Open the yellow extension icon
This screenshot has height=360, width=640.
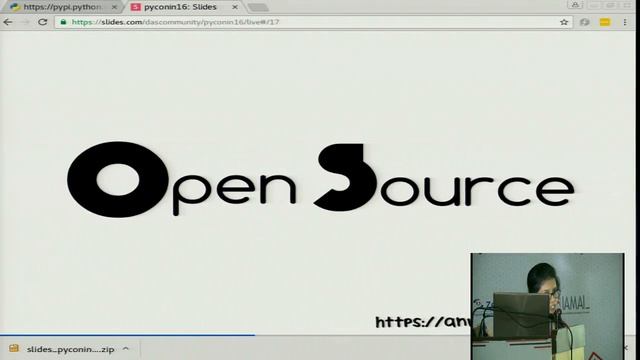pos(605,22)
